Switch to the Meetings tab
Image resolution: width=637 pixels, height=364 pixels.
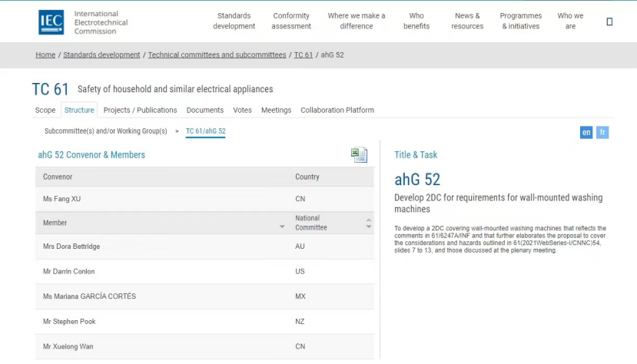(x=277, y=110)
